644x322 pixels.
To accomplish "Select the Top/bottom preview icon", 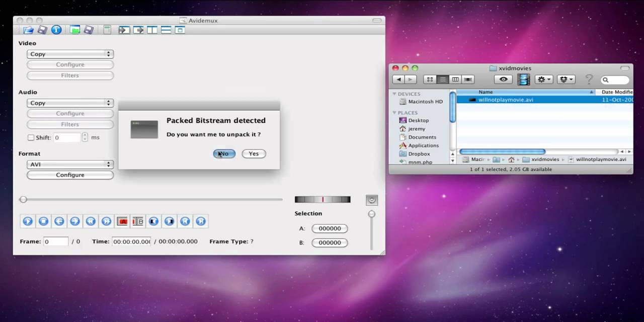I will 166,30.
